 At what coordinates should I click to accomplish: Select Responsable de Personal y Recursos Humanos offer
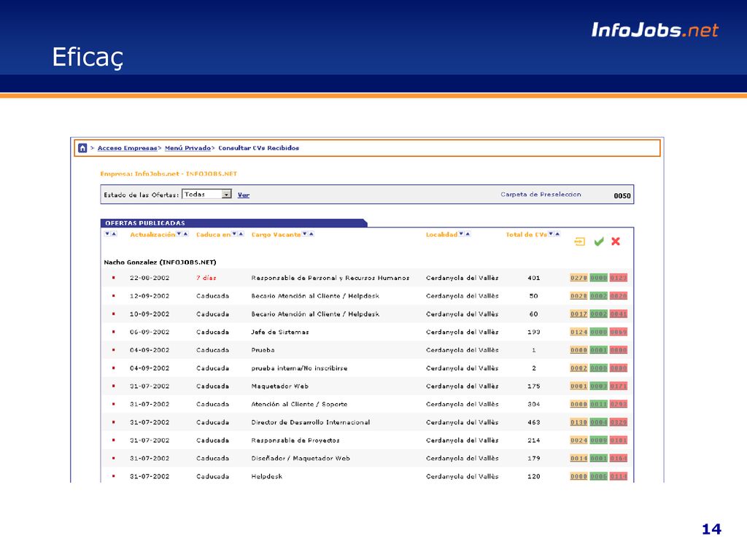pos(330,278)
